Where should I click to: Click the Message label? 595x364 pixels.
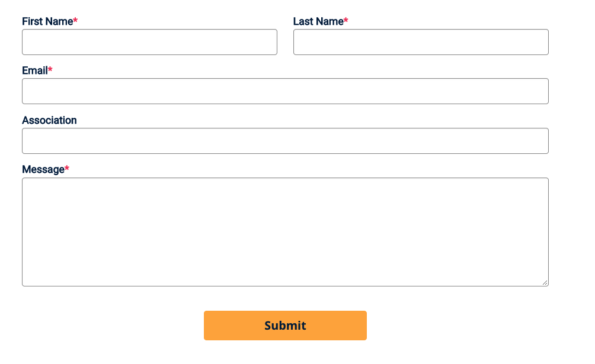point(43,169)
